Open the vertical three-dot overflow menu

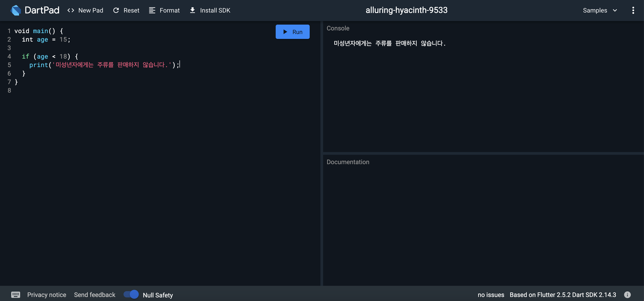point(633,10)
